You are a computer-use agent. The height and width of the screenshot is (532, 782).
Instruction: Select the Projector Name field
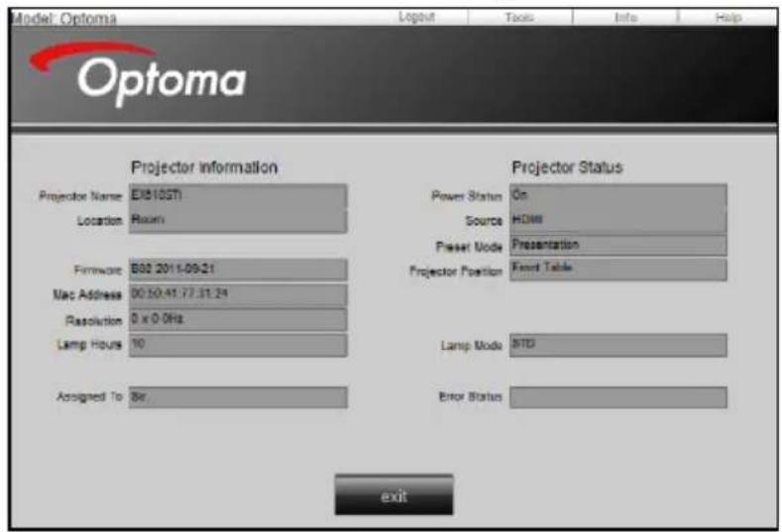pyautogui.click(x=238, y=196)
